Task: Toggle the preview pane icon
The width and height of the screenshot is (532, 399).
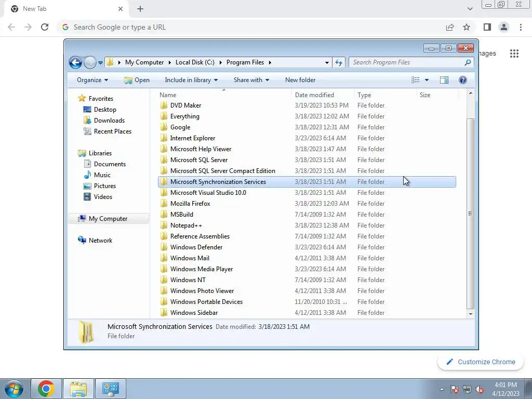Action: (x=444, y=80)
